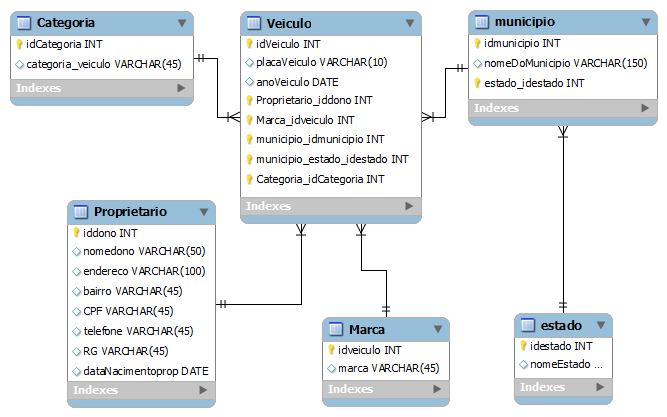
Task: Click the Proprietario table icon
Action: tap(81, 213)
